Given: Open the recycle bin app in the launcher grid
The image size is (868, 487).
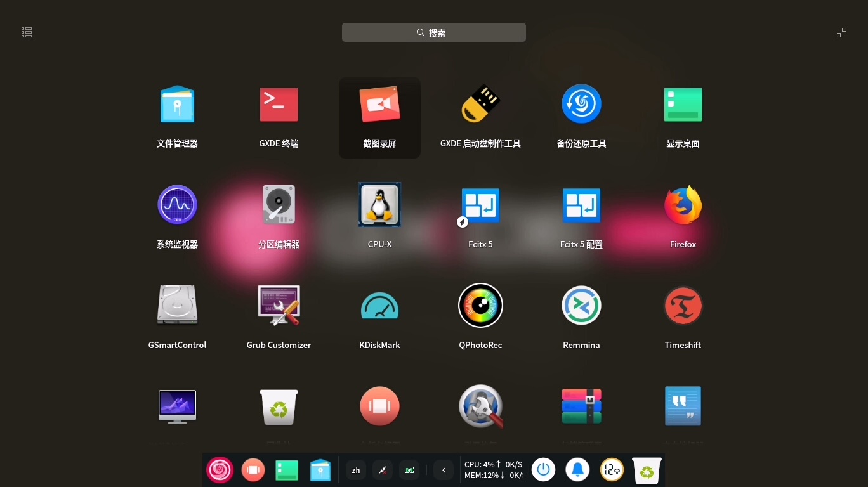Looking at the screenshot, I should pyautogui.click(x=279, y=406).
